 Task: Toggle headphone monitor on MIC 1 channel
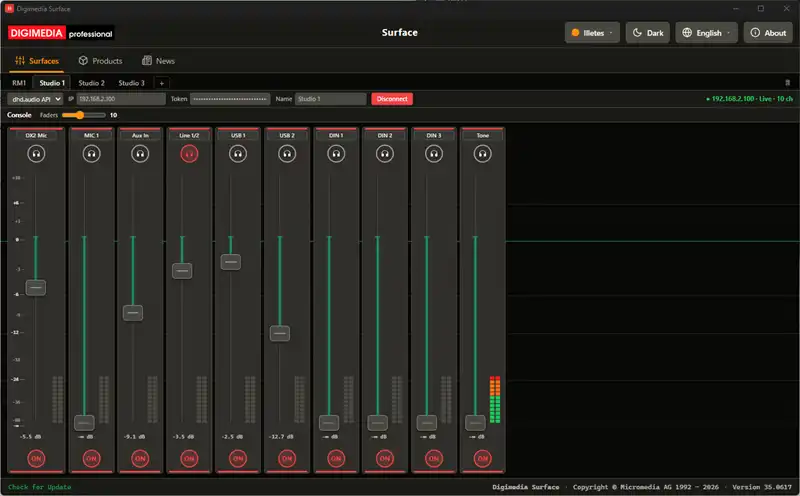click(x=91, y=154)
